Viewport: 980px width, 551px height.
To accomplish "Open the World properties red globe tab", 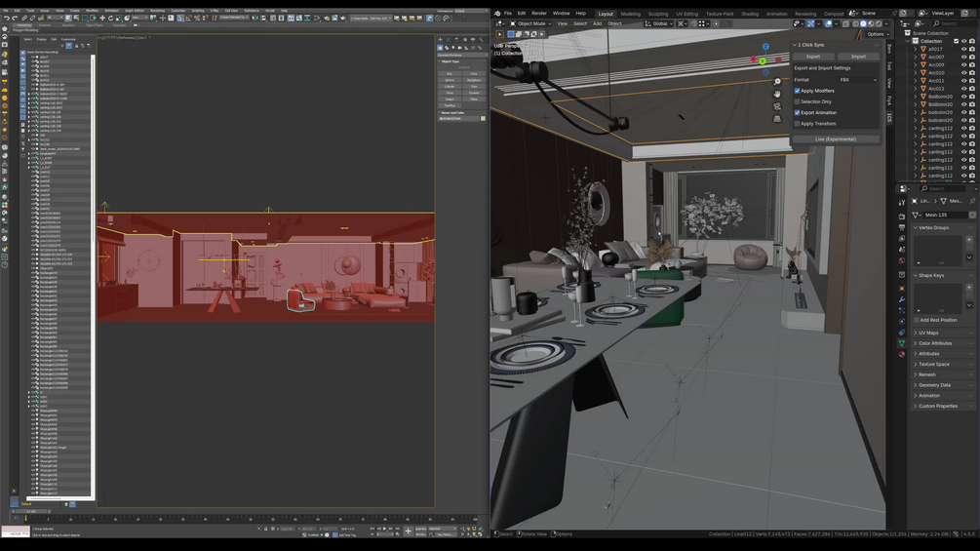I will tap(901, 260).
